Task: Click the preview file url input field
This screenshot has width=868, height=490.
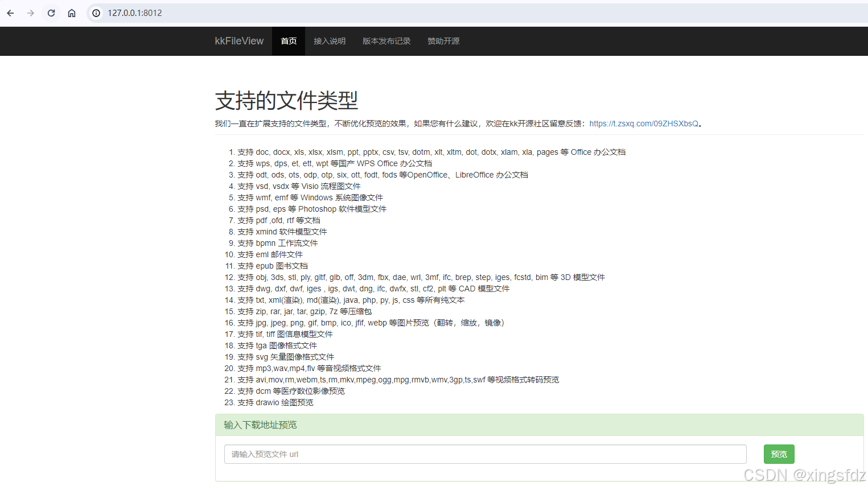Action: coord(486,454)
